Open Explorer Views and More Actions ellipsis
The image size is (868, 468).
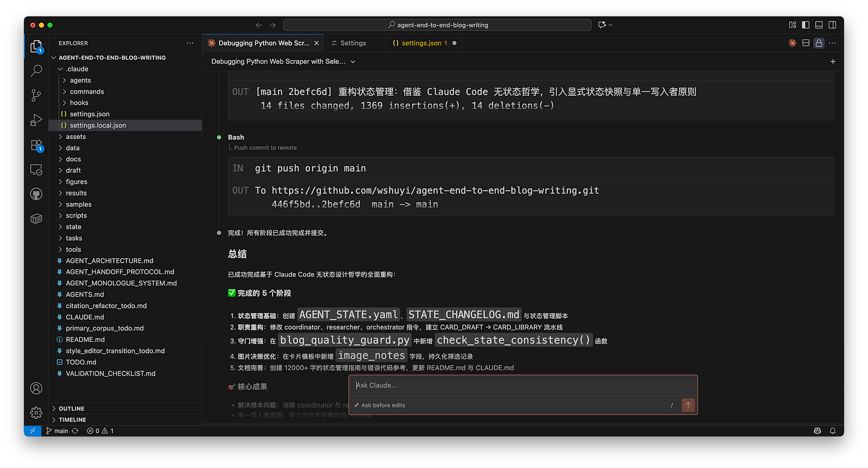coord(190,43)
